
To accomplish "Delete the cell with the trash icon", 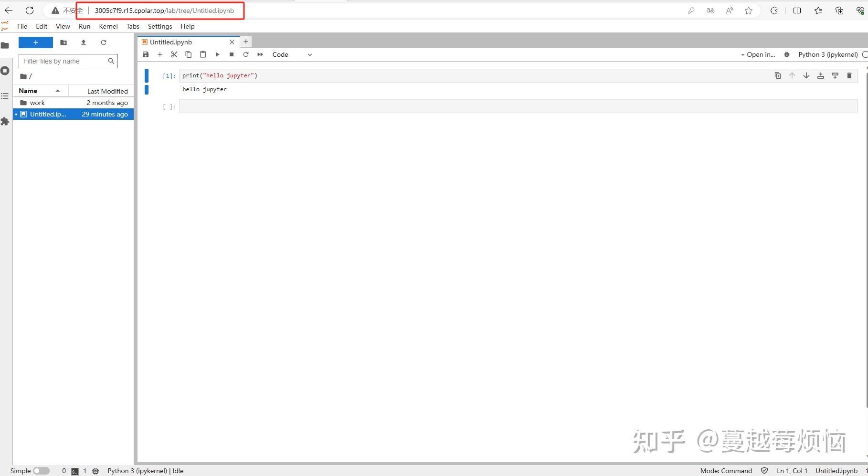I will 849,75.
